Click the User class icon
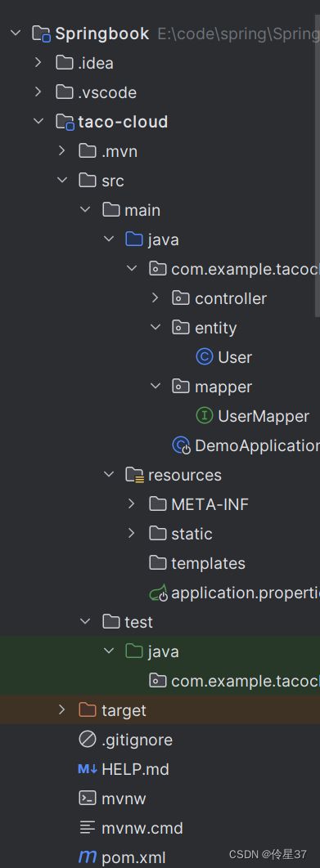Viewport: 320px width, 868px height. point(205,357)
